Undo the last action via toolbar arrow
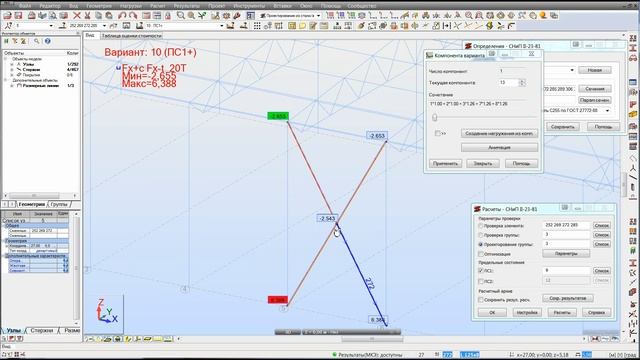Screen dimensions: 640x360 (x=122, y=16)
